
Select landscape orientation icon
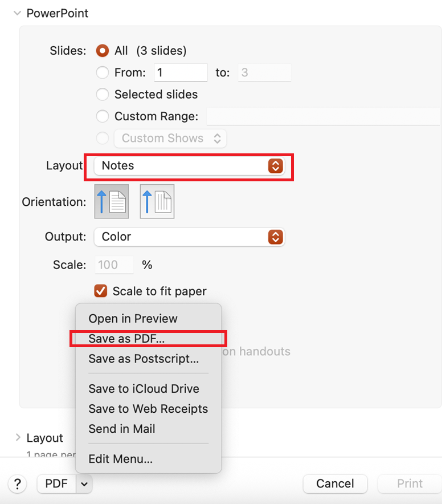click(157, 201)
